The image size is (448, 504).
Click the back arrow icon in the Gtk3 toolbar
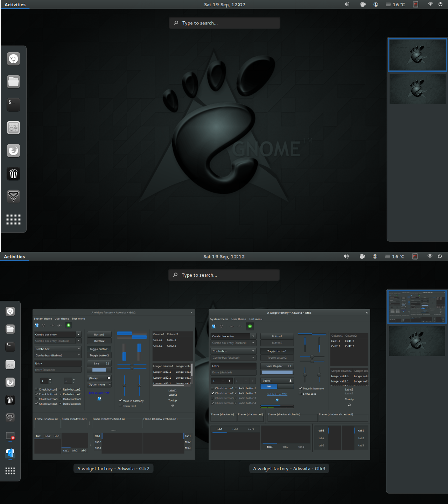click(x=232, y=326)
